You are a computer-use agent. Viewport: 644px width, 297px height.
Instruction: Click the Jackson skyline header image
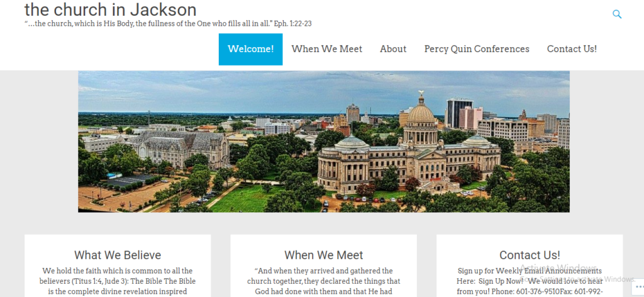[x=324, y=142]
